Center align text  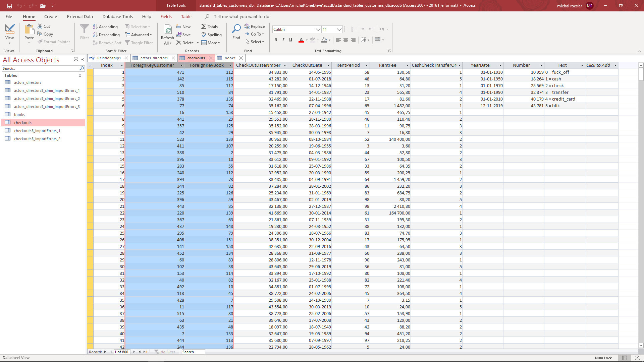[346, 40]
